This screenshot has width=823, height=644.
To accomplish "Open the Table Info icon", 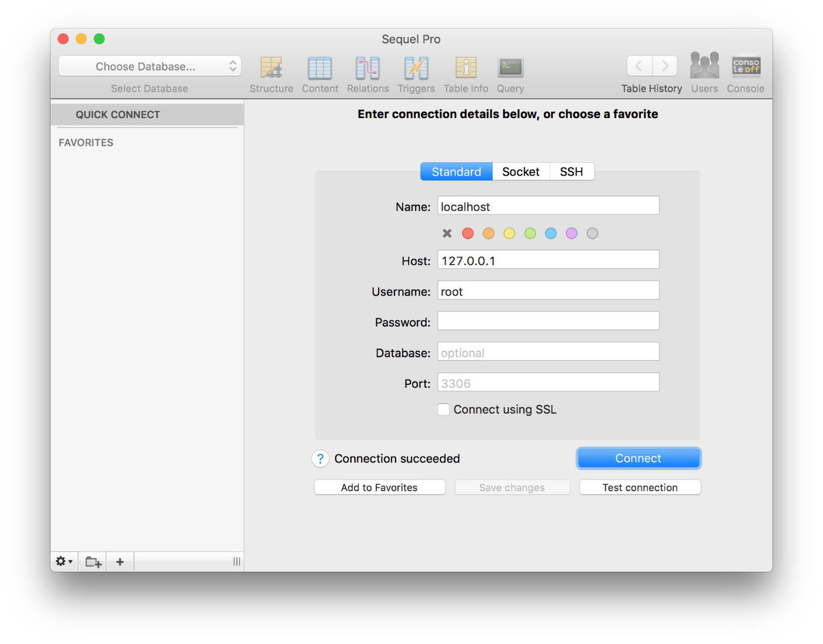I will pyautogui.click(x=466, y=68).
